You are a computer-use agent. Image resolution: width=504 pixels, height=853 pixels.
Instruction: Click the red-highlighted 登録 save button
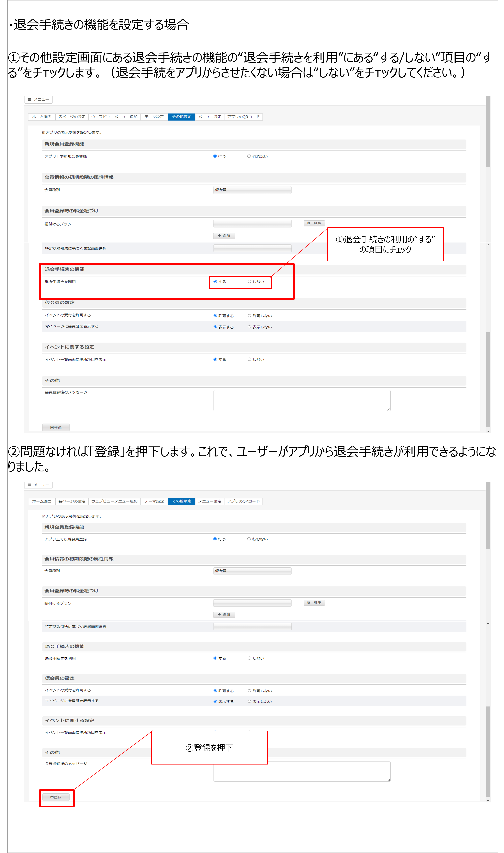pos(56,797)
